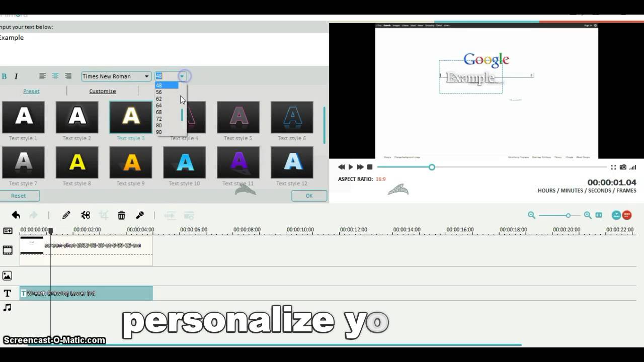
Task: Switch to the Preset tab
Action: [x=31, y=91]
